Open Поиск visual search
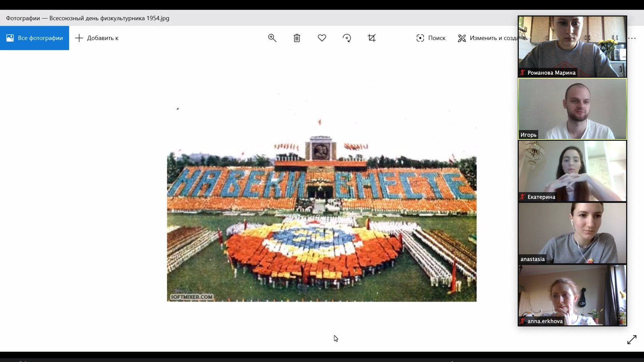Screen dimensions: 644x362 431,38
